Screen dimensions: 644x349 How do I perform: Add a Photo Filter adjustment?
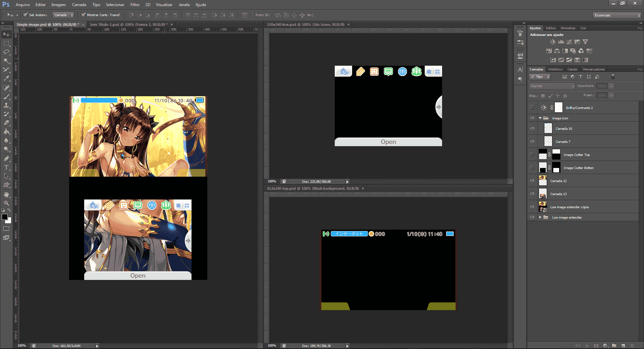573,51
